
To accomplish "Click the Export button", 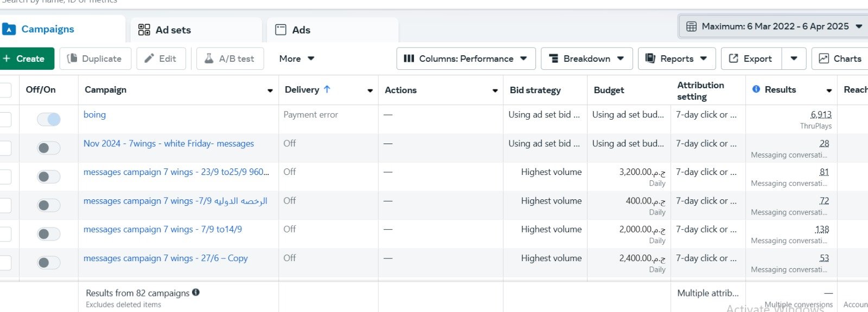I will click(751, 58).
